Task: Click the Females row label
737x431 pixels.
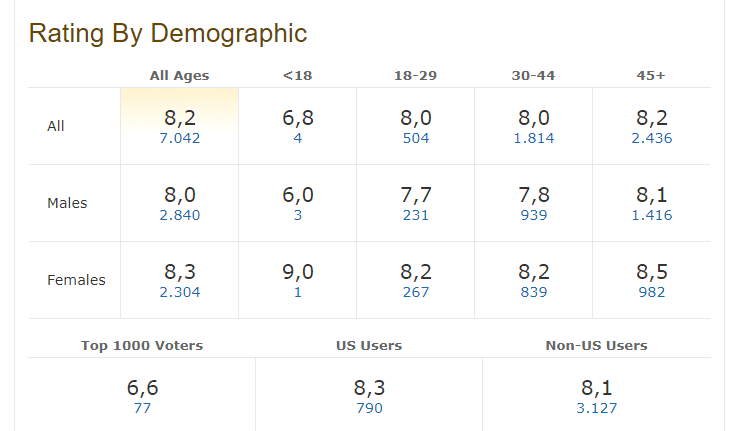Action: (76, 280)
